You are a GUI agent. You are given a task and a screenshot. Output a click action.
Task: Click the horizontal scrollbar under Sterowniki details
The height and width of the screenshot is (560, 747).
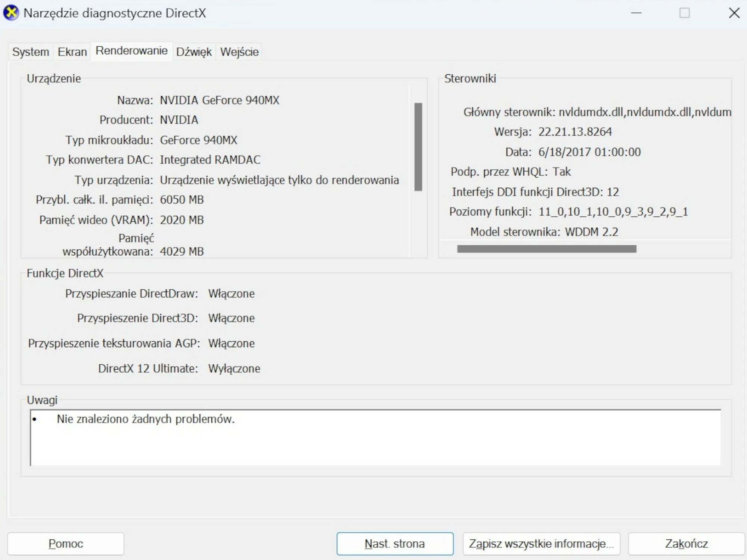coord(547,248)
